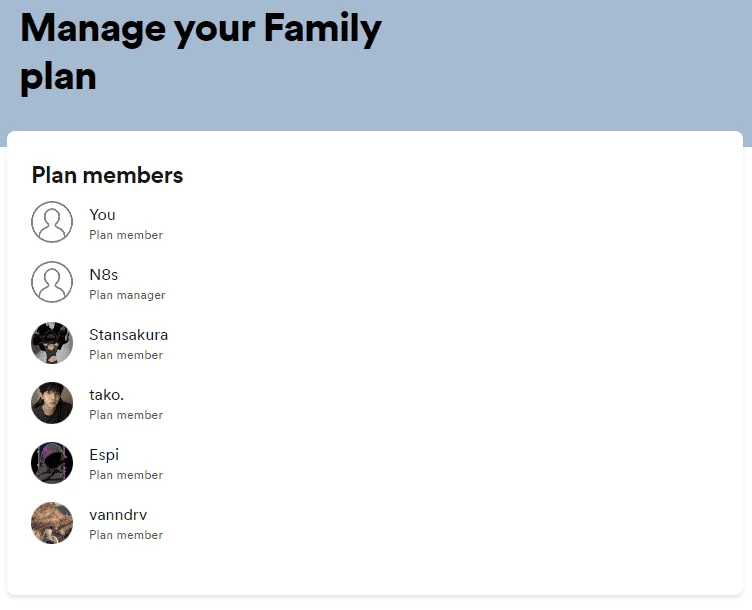The width and height of the screenshot is (752, 610).
Task: Select the member name Stansakura
Action: click(129, 335)
